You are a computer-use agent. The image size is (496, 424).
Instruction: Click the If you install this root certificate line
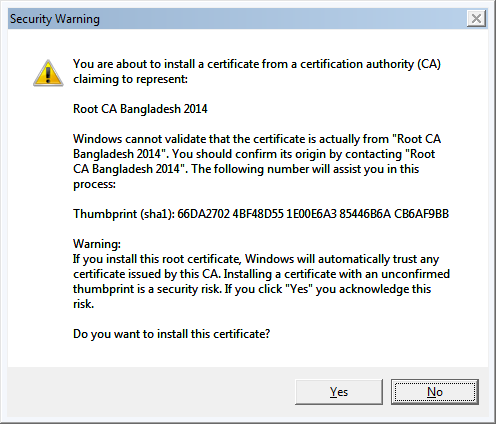pos(256,259)
